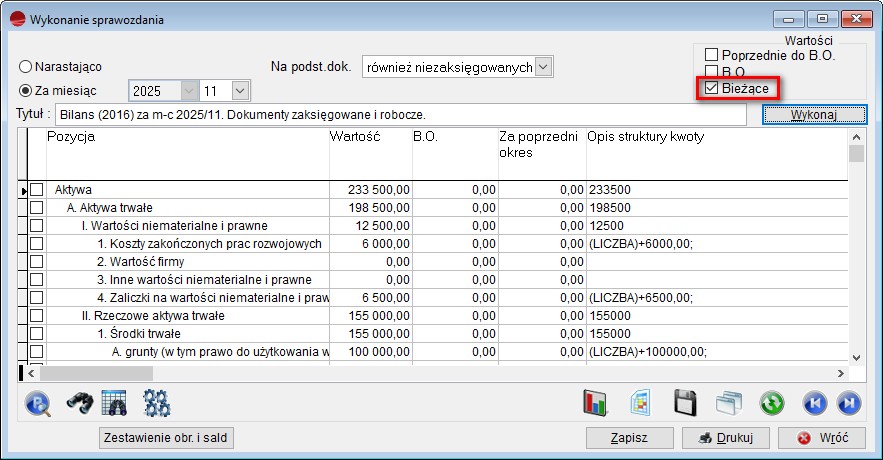Open the month 11 dropdown
Screen dimensions: 883x460
(239, 91)
